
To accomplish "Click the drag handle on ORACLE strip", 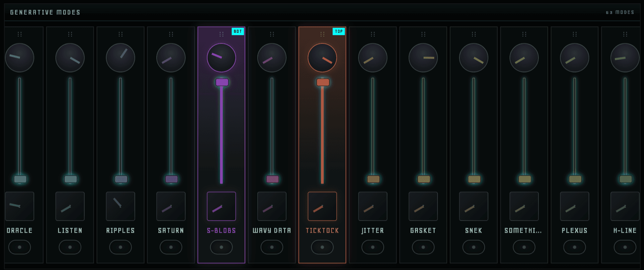I will click(19, 34).
